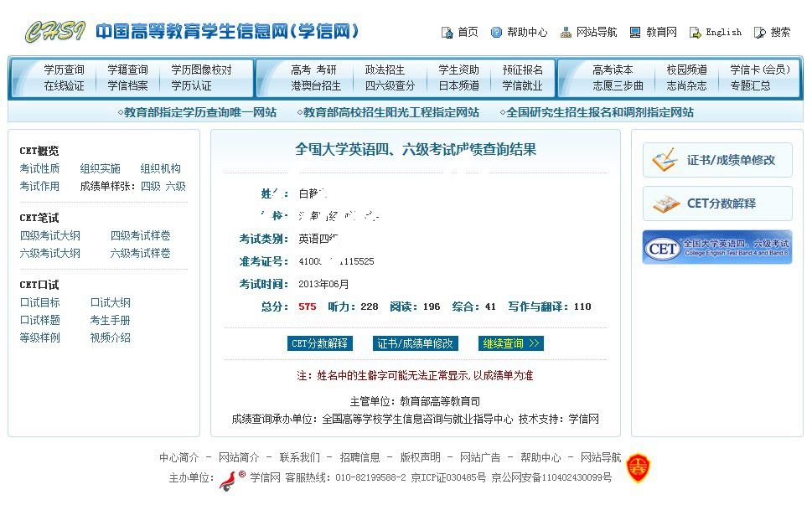The height and width of the screenshot is (505, 812).
Task: Open 学历图像校对 in the navigation bar
Action: (x=201, y=70)
